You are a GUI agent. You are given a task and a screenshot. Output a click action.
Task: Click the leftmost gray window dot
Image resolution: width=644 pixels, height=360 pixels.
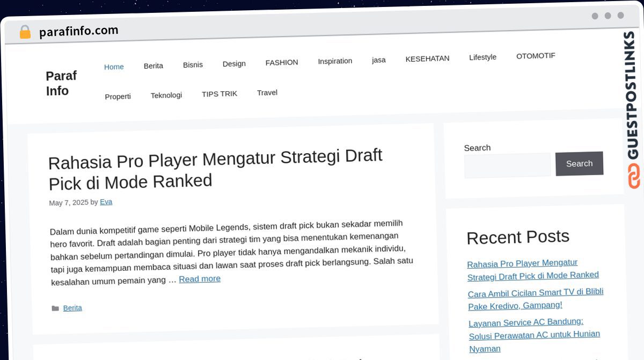click(x=595, y=16)
